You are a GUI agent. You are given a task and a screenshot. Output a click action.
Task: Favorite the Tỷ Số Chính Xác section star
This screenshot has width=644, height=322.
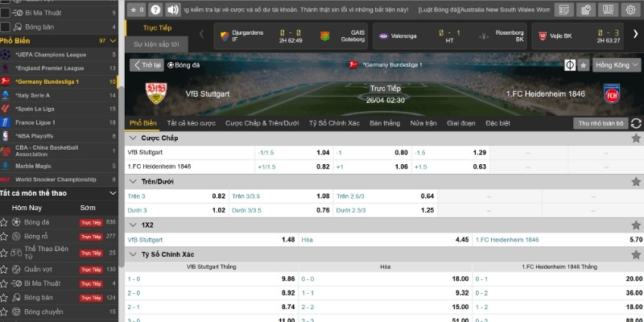point(636,254)
